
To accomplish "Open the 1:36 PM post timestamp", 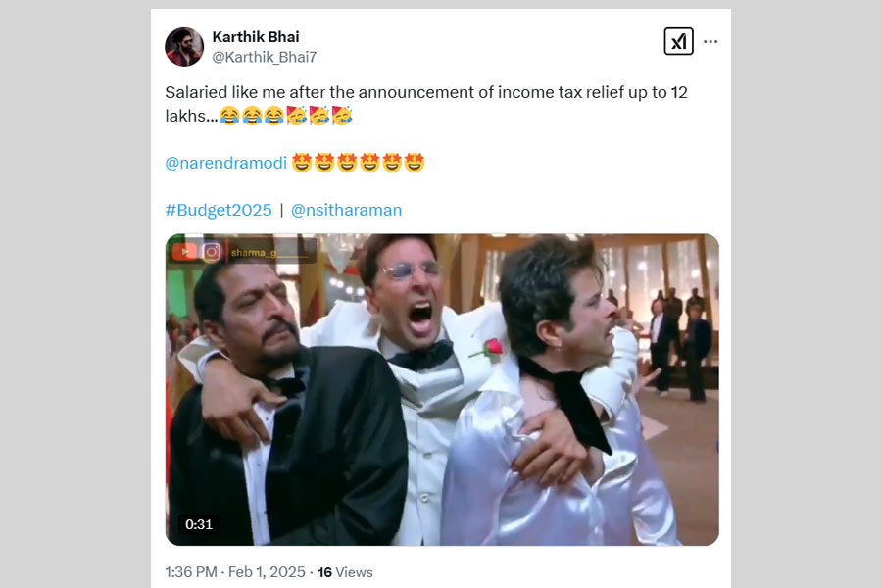I will [190, 572].
